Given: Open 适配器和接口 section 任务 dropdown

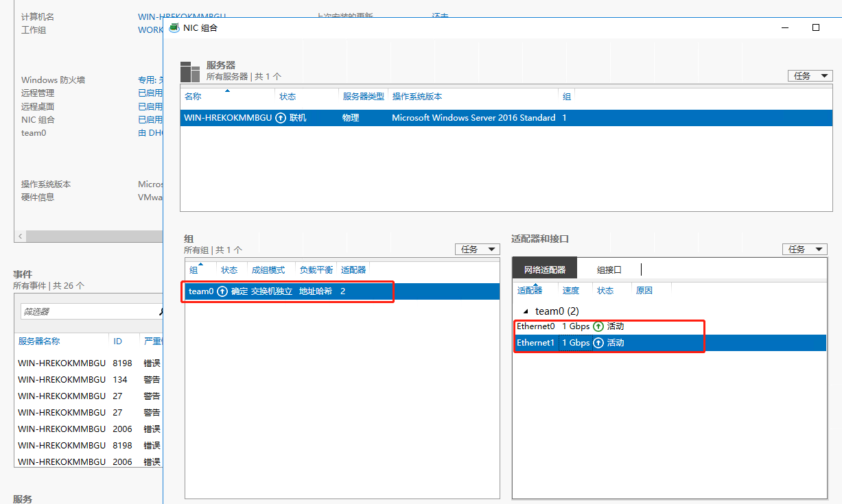Looking at the screenshot, I should click(804, 250).
